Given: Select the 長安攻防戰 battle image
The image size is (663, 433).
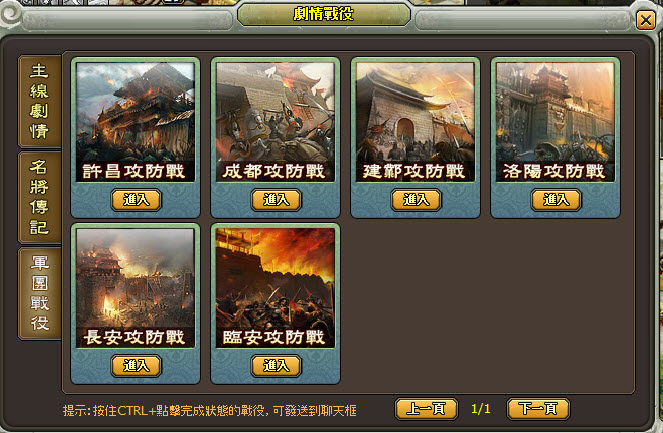Looking at the screenshot, I should [x=135, y=288].
